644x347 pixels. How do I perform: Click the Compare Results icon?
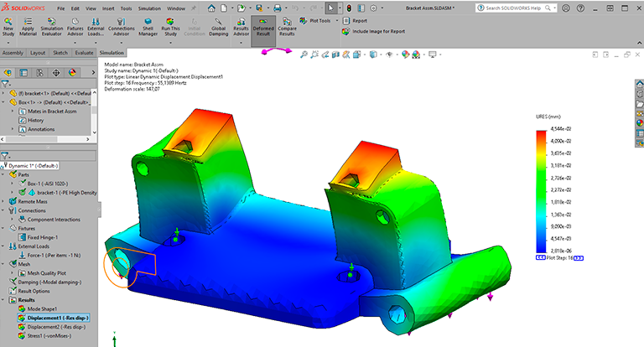coord(287,28)
